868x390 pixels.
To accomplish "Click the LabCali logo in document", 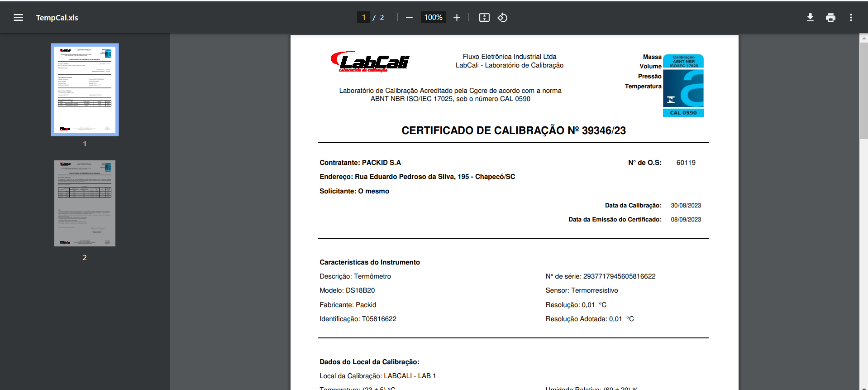I will coord(370,62).
